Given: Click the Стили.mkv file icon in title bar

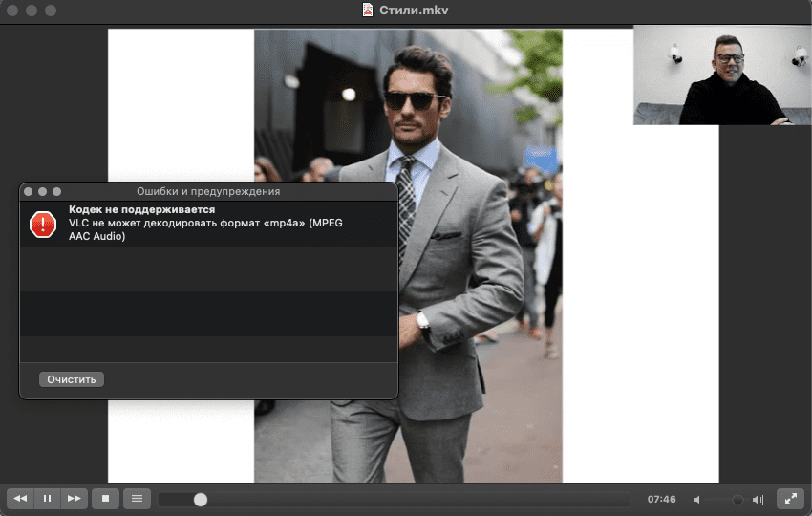Looking at the screenshot, I should coord(368,10).
